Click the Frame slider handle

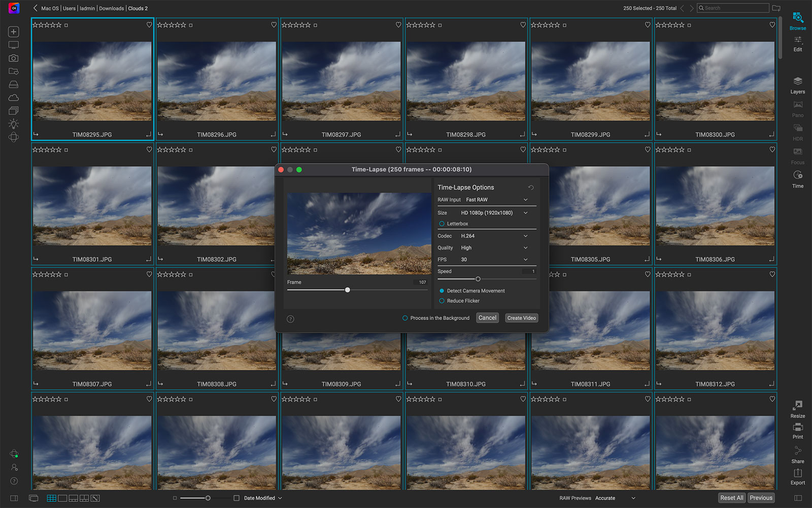pyautogui.click(x=348, y=290)
